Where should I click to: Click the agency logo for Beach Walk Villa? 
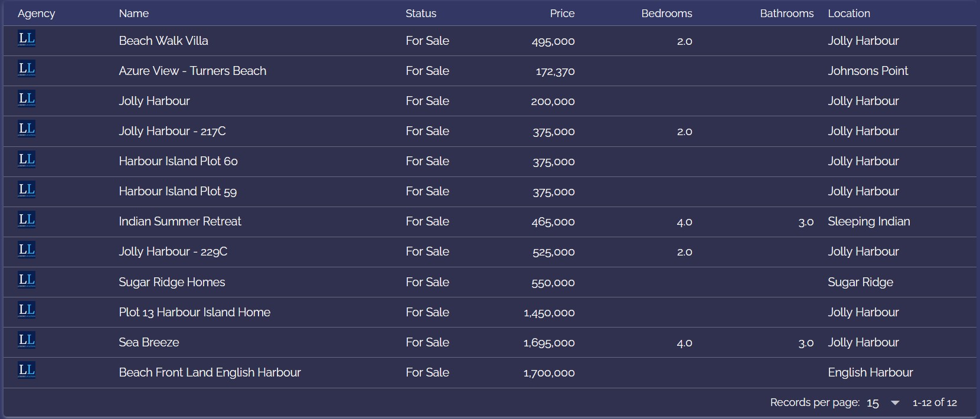pyautogui.click(x=27, y=40)
